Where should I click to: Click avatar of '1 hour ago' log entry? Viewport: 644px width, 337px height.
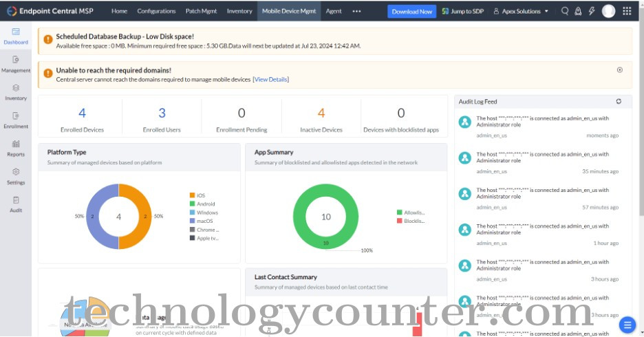465,230
